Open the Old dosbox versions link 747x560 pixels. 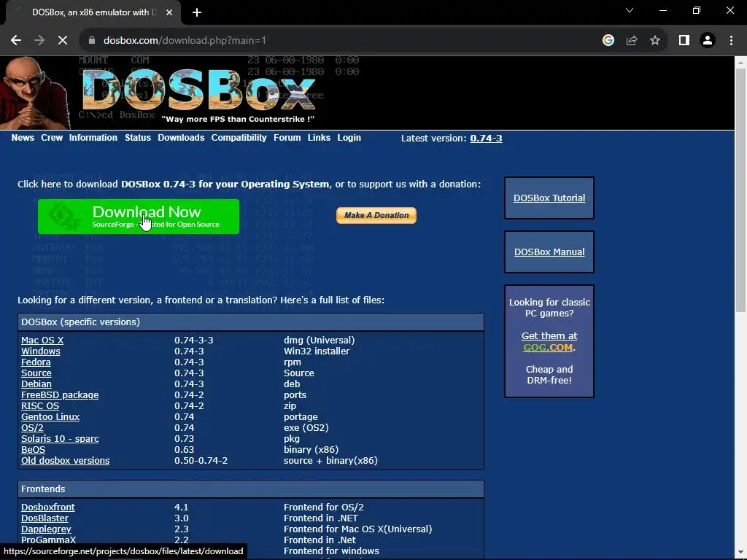point(65,461)
